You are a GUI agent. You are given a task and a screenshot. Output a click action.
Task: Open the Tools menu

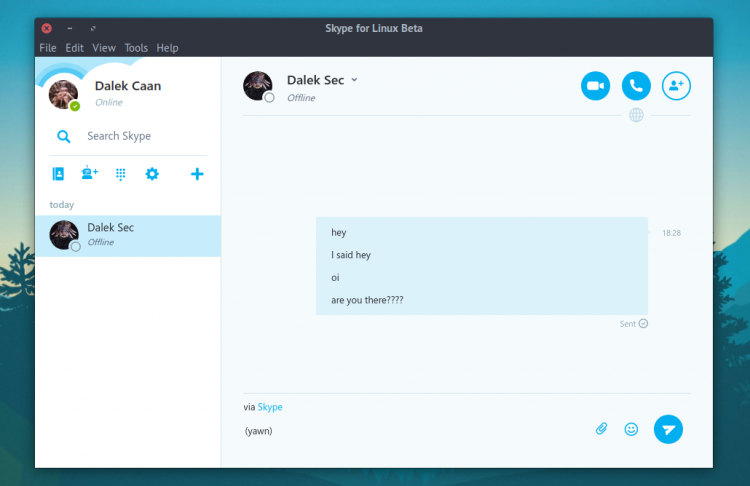(136, 48)
